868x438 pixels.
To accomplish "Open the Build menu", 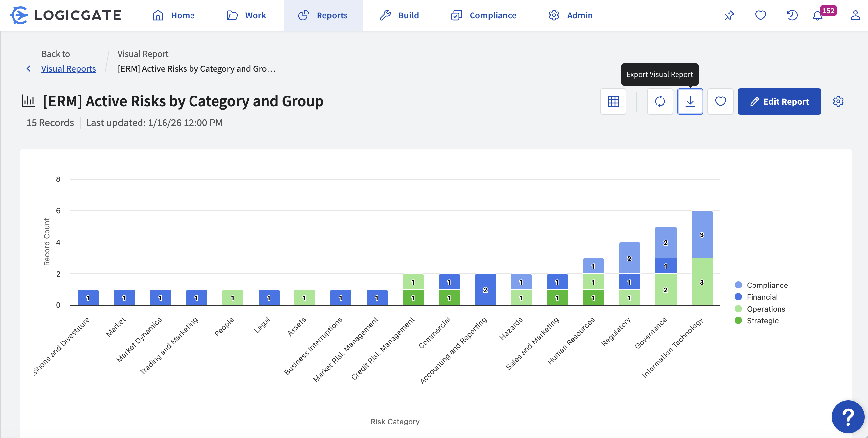I will [x=399, y=15].
